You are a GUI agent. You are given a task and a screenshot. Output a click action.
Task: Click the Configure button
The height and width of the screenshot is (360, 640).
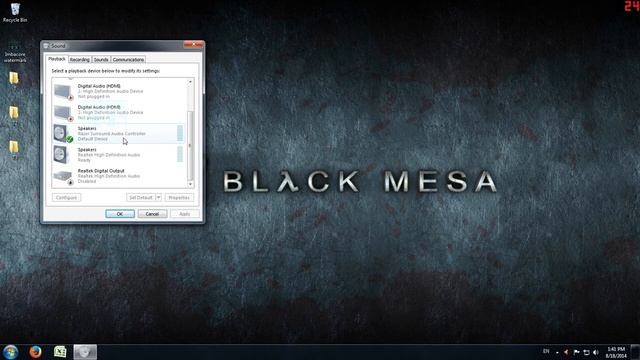pyautogui.click(x=67, y=198)
